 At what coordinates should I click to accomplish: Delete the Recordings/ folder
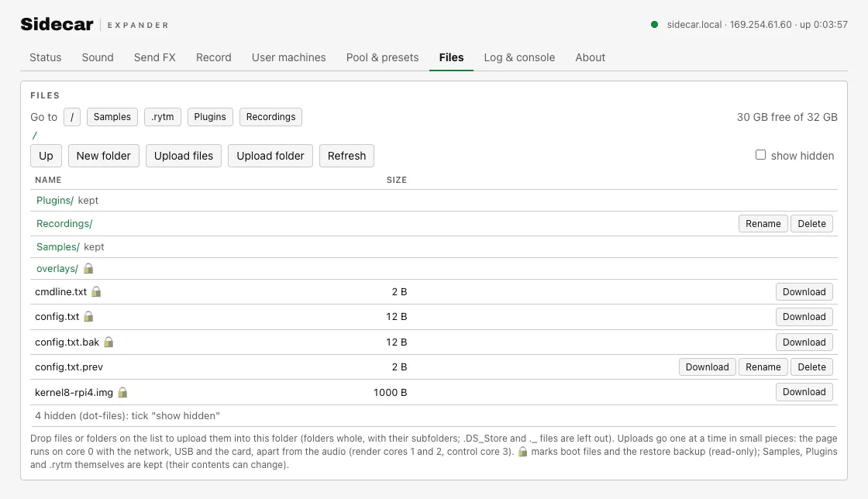(811, 223)
